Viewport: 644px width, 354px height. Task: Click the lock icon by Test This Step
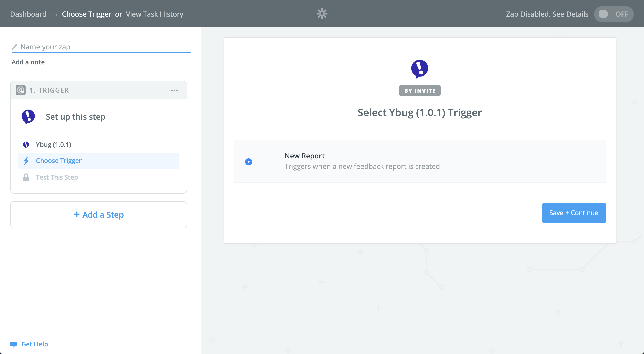point(26,177)
